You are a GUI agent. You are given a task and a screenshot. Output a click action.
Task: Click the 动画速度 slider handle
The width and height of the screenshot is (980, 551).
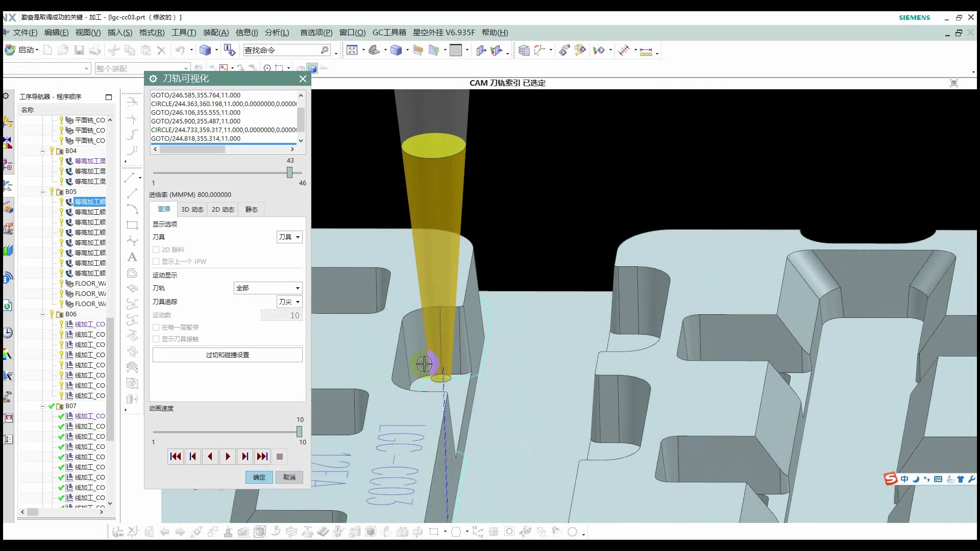(299, 432)
